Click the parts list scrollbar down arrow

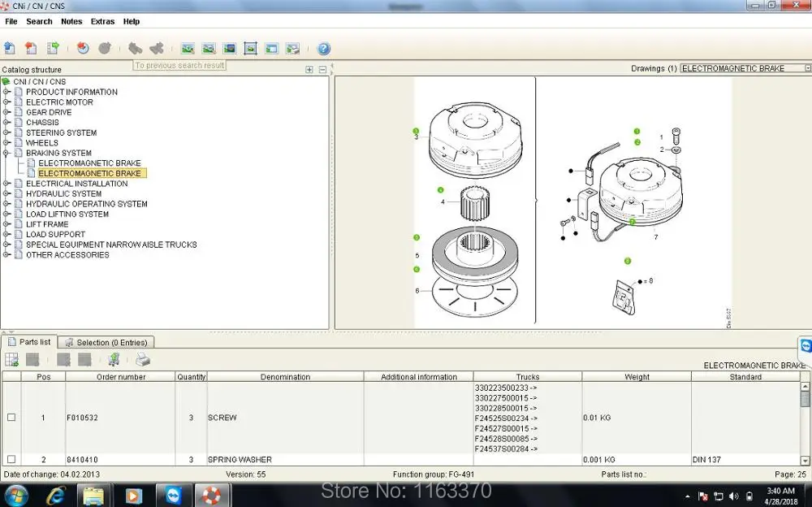806,461
